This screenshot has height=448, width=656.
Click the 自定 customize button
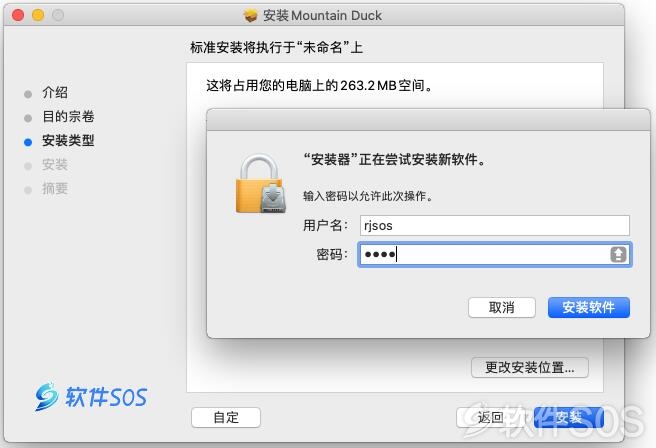tap(226, 417)
